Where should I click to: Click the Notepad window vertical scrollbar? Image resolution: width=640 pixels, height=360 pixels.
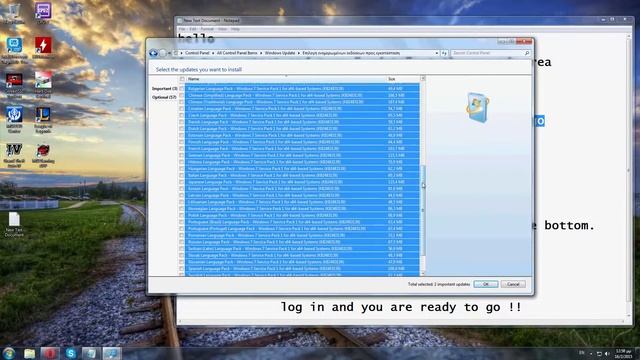(629, 176)
